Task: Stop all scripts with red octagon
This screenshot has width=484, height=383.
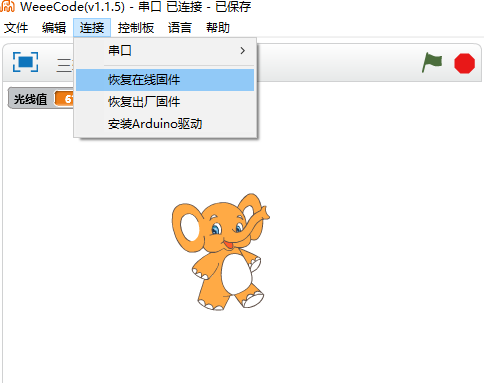Action: coord(464,63)
